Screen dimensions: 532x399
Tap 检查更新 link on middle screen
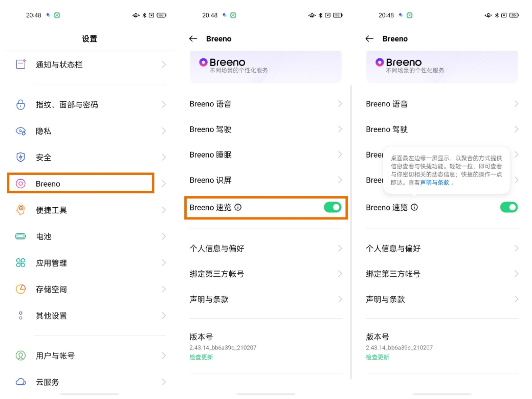pyautogui.click(x=201, y=357)
